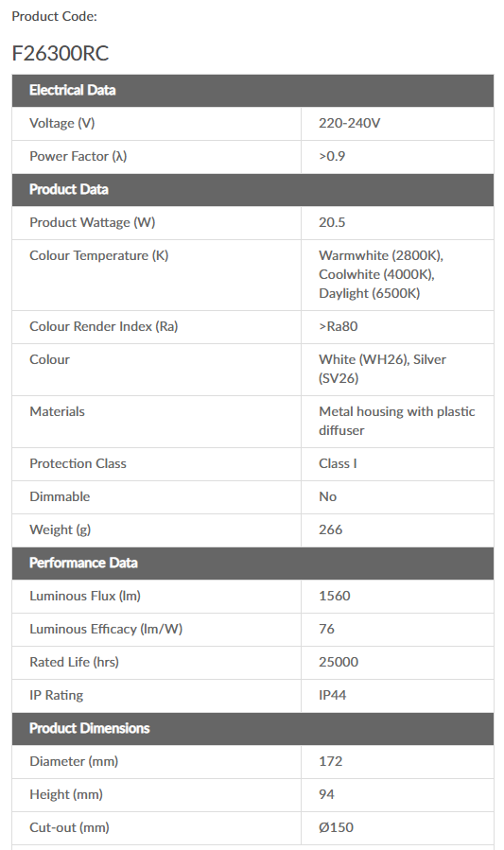Click the Dimmable row value No
The width and height of the screenshot is (504, 850).
327,497
